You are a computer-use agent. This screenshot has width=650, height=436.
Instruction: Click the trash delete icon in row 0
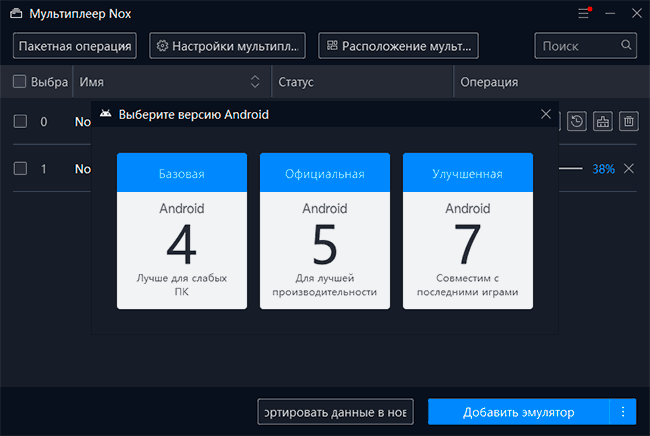629,121
